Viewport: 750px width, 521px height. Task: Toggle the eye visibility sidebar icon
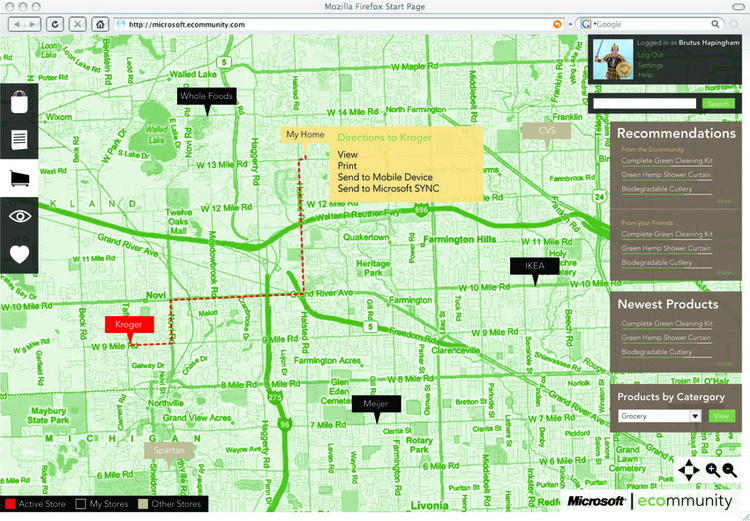(18, 217)
